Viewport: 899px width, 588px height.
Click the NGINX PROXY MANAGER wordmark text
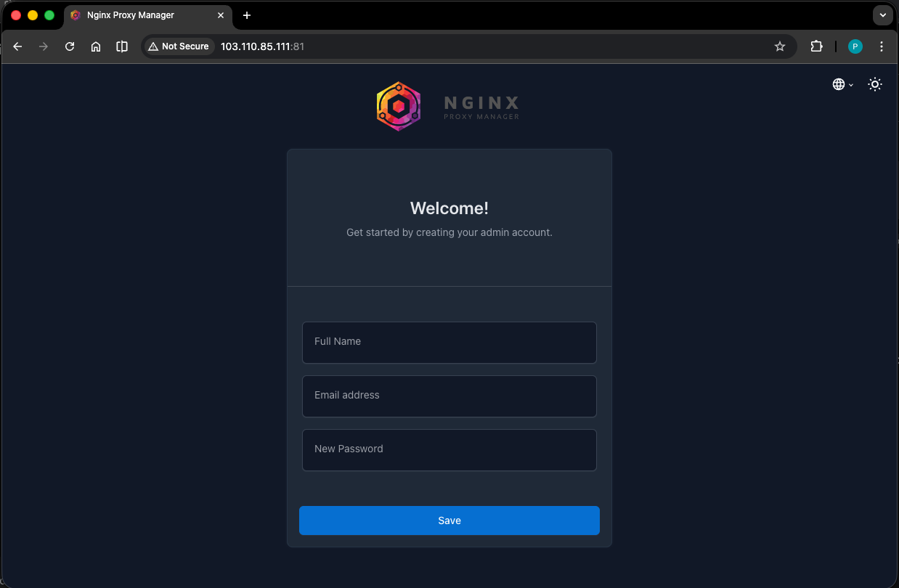pyautogui.click(x=481, y=107)
